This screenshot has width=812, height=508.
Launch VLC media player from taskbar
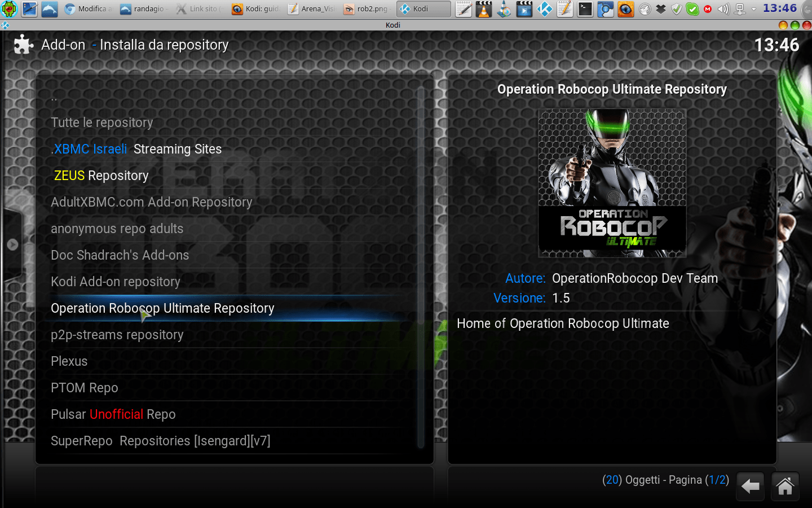click(484, 8)
